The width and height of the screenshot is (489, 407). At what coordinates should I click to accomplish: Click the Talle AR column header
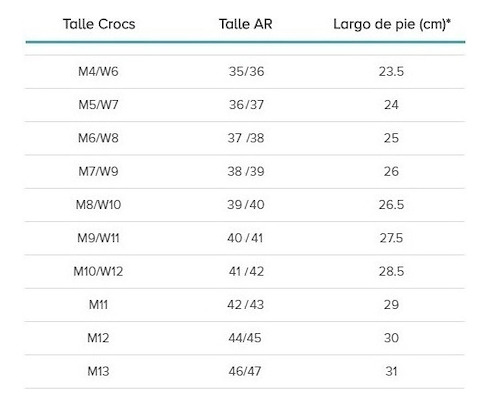point(246,24)
